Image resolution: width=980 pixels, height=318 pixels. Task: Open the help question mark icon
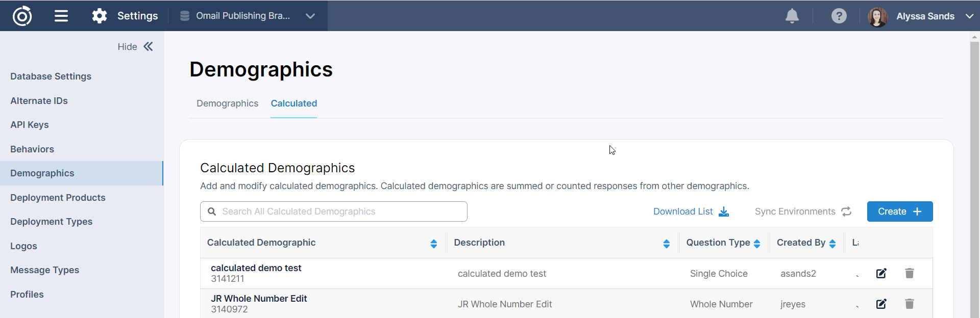[839, 16]
